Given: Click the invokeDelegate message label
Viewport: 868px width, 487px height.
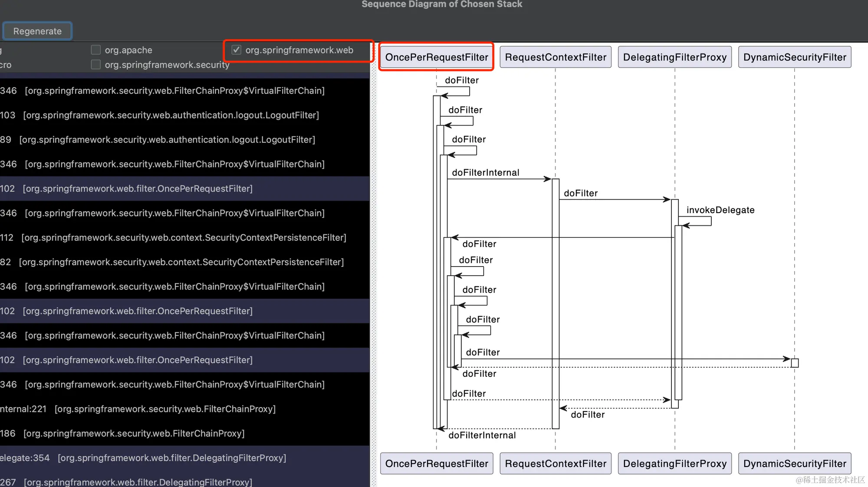Looking at the screenshot, I should pos(720,210).
